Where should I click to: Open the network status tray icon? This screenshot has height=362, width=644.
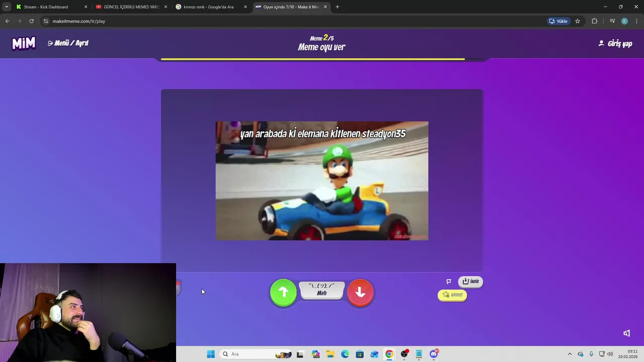click(602, 354)
